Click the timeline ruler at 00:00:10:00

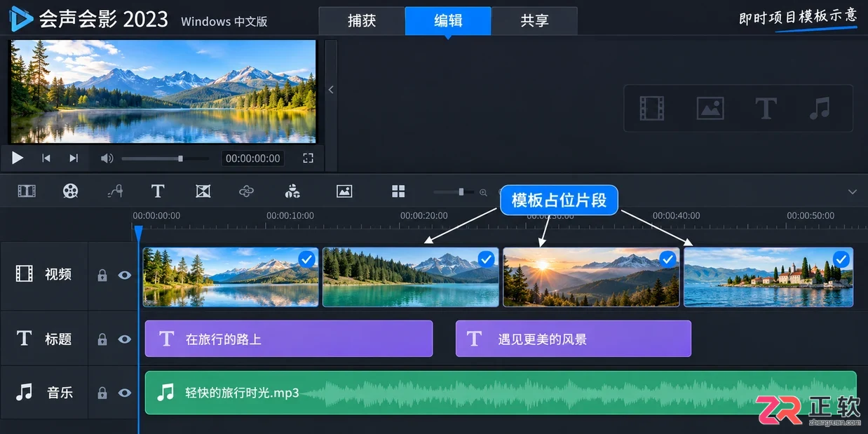click(x=290, y=216)
